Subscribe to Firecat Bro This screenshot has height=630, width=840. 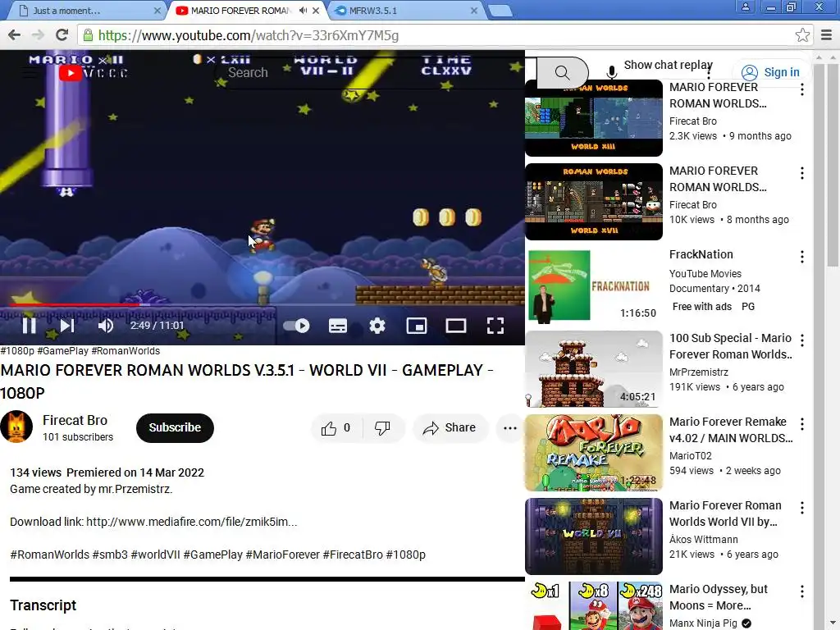point(175,427)
